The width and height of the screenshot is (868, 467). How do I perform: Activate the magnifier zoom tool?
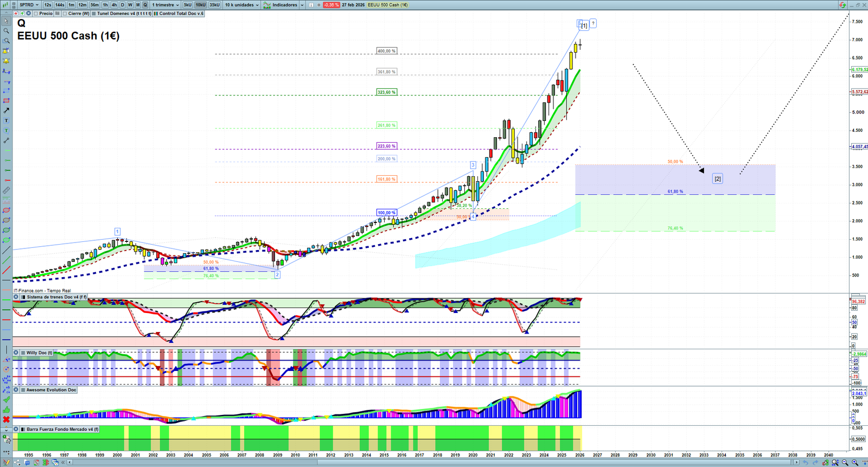click(x=6, y=31)
